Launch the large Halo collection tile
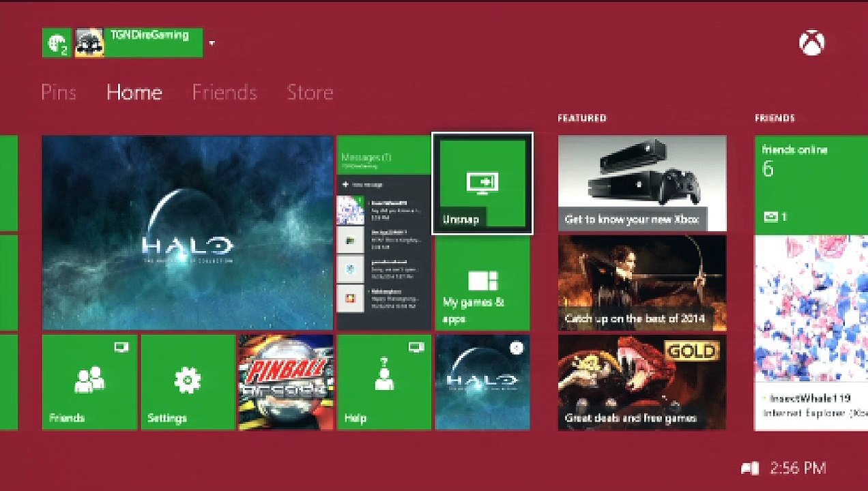This screenshot has height=491, width=868. [188, 233]
